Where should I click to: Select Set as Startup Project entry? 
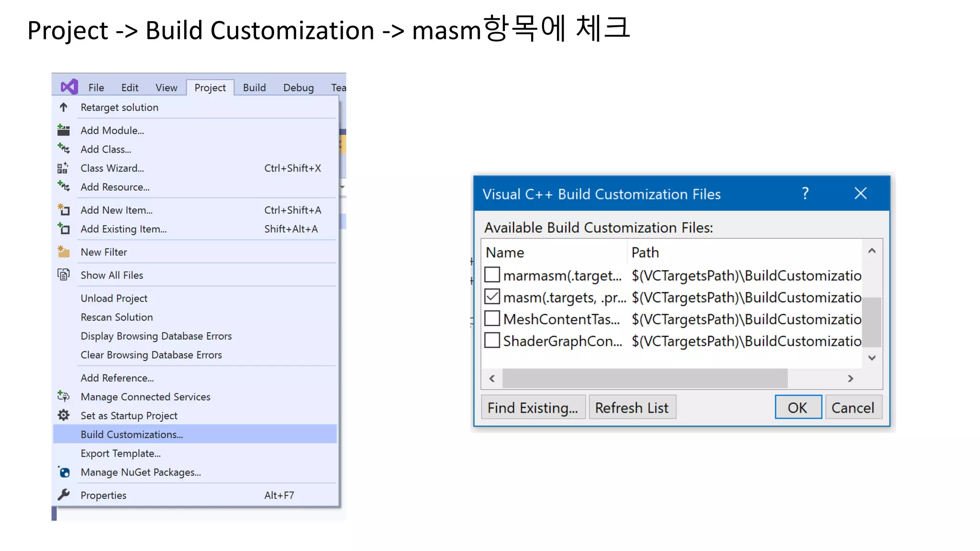click(x=195, y=416)
